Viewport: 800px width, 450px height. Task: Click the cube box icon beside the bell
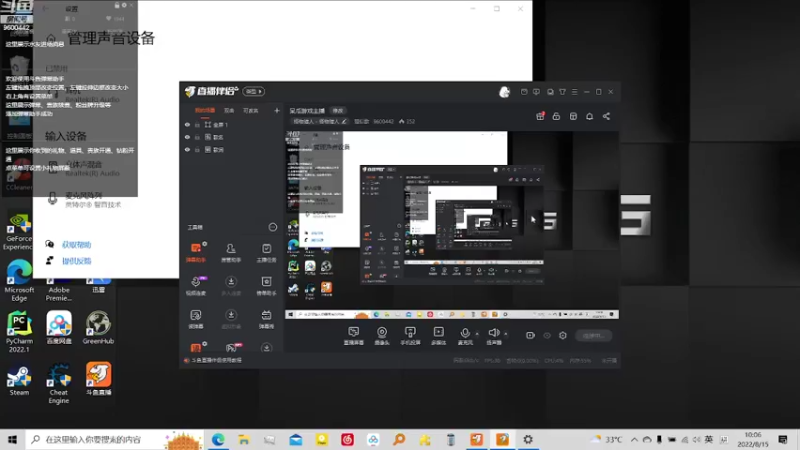click(x=573, y=116)
